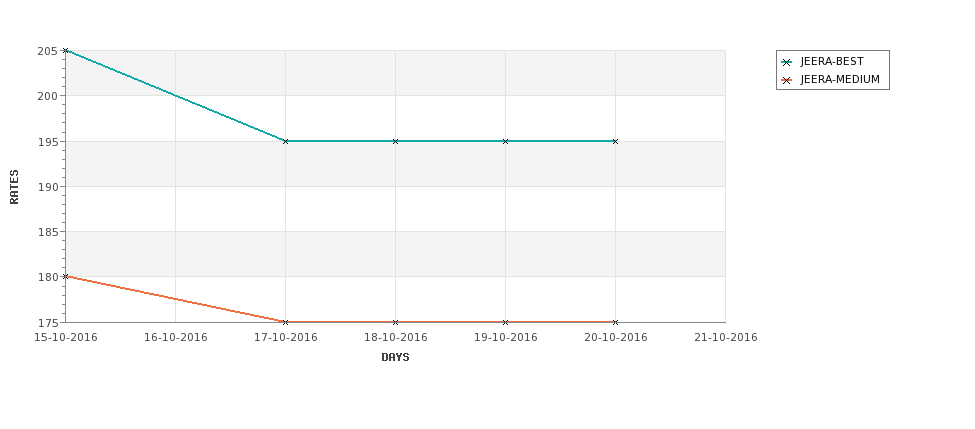This screenshot has height=429, width=975.
Task: Click JEERA-MEDIUM marker on 17-10-2016
Action: [285, 322]
